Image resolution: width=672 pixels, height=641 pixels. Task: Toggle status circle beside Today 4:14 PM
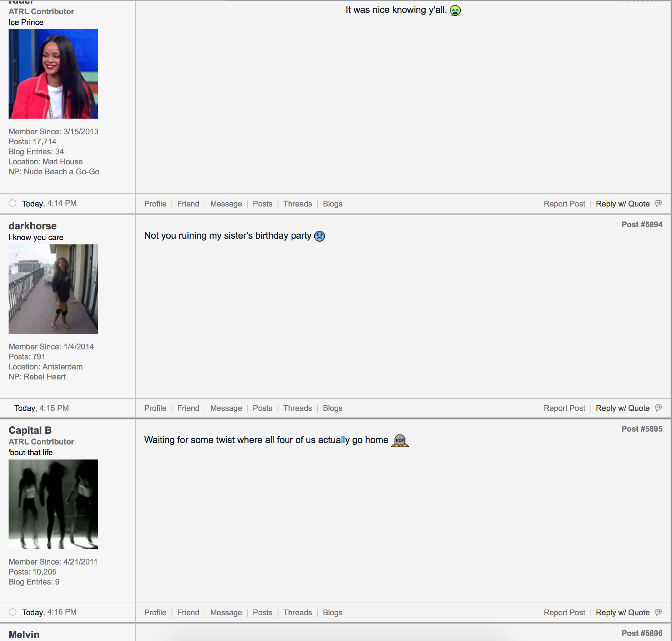[x=12, y=203]
